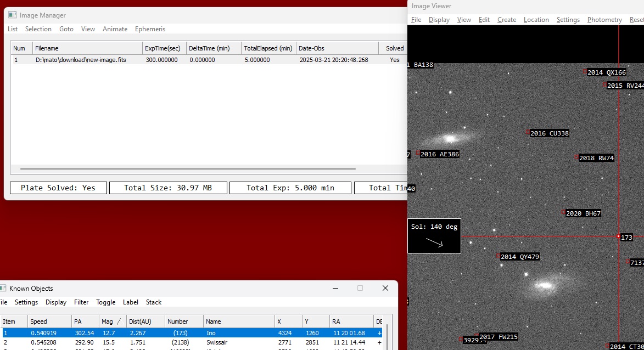
Task: Click the Image Manager horizontal scrollbar
Action: (x=188, y=169)
